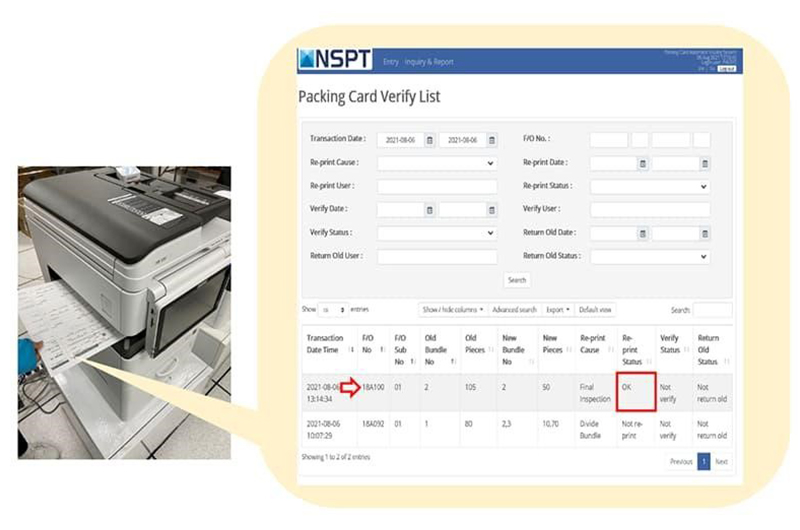Expand the Re-print Cause dropdown

[437, 163]
